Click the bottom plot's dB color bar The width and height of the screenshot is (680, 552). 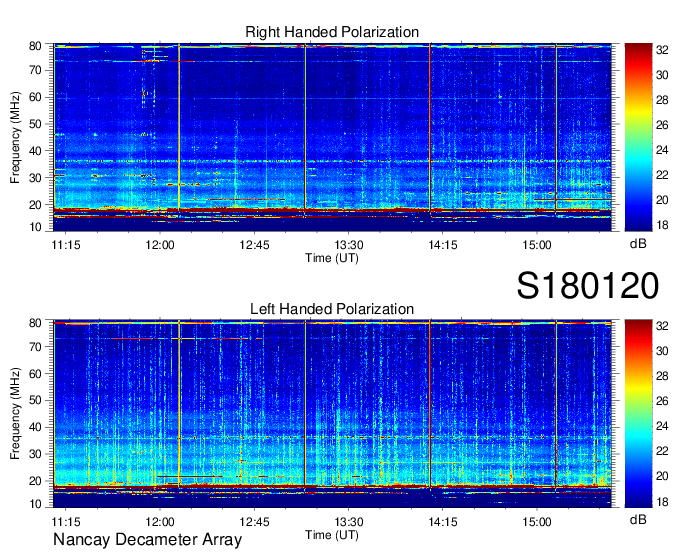point(638,414)
